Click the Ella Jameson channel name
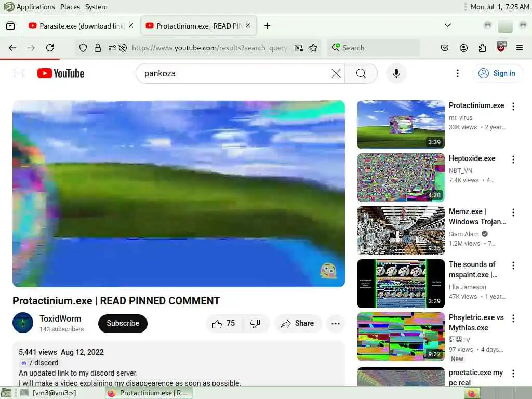This screenshot has width=532, height=399. 467,287
